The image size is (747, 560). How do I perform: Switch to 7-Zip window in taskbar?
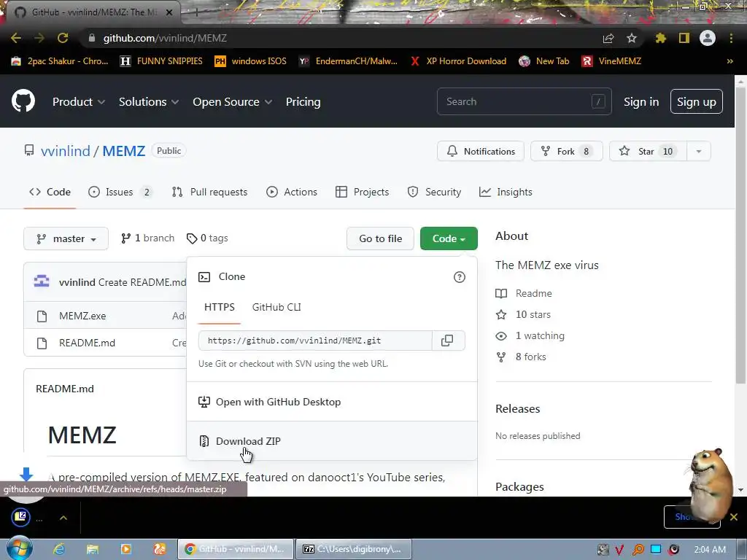tap(354, 549)
